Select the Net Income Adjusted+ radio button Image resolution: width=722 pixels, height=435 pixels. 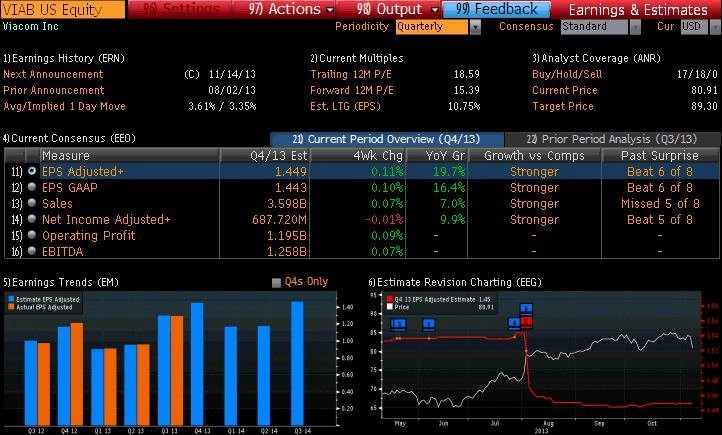[x=32, y=219]
